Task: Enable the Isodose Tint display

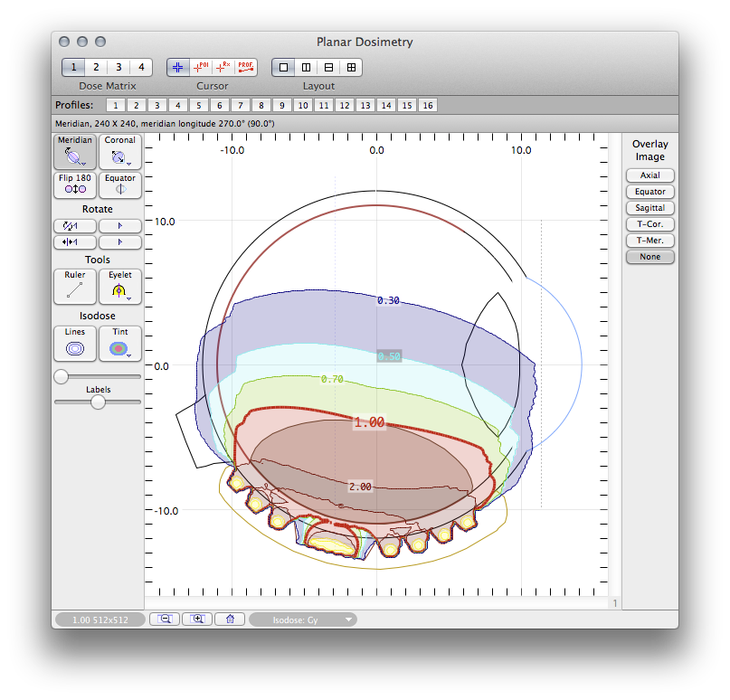Action: coord(119,343)
